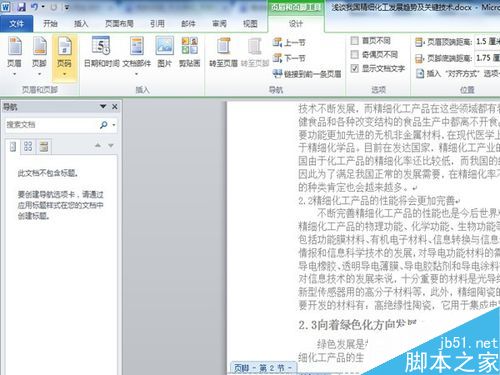500x375 pixels.
Task: Select the Design (设计) tab
Action: (x=296, y=24)
